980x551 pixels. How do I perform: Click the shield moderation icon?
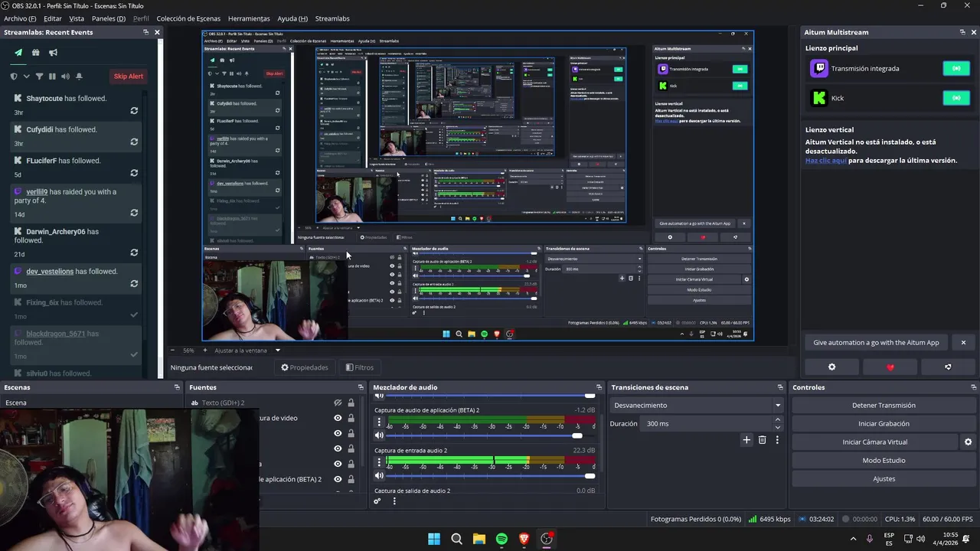14,77
